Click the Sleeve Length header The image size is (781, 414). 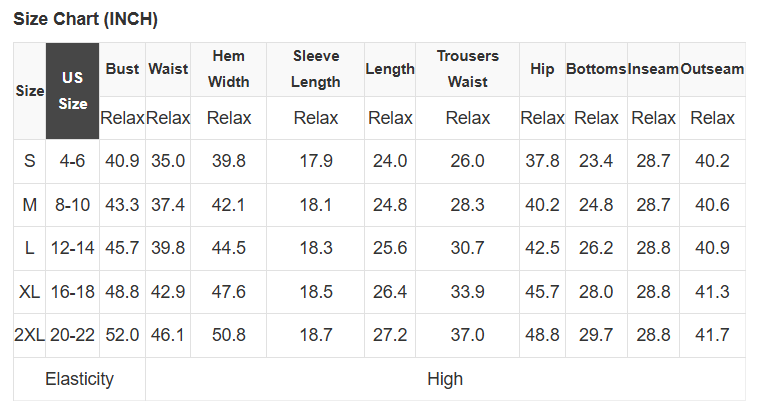click(316, 69)
